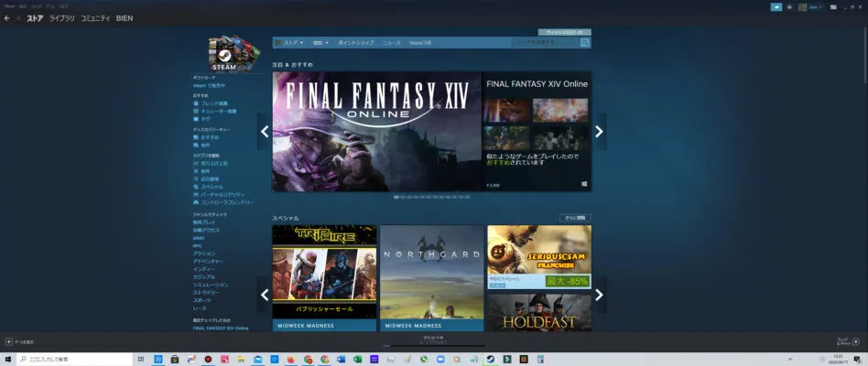
Task: Click the Windows taskbar search box
Action: coord(75,360)
